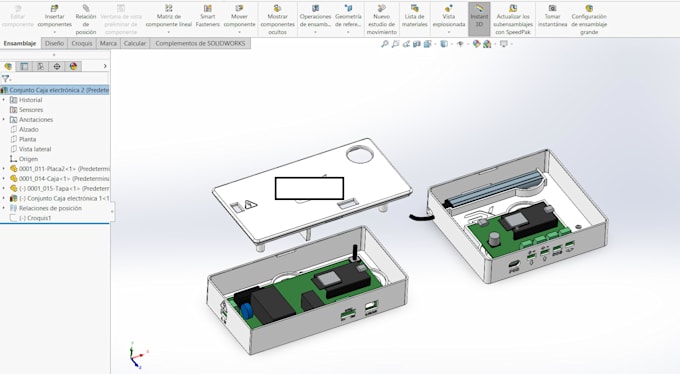Open Configuración de ensamblaje grande
This screenshot has height=374, width=680.
pos(589,20)
